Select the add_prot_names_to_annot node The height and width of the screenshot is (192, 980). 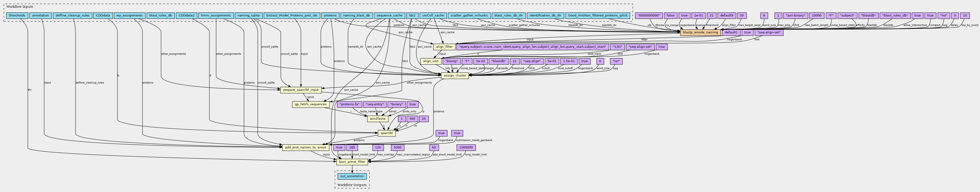pyautogui.click(x=305, y=148)
